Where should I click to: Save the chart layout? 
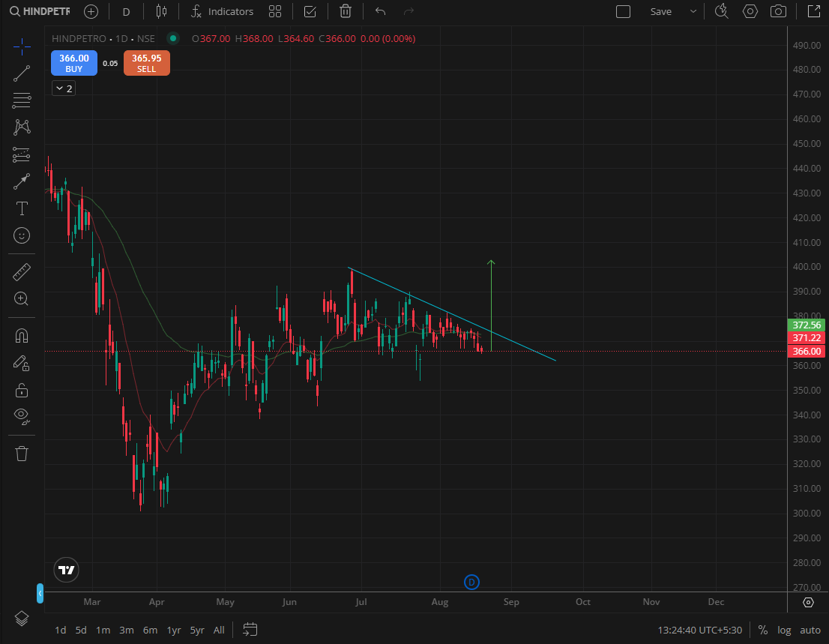click(x=661, y=11)
